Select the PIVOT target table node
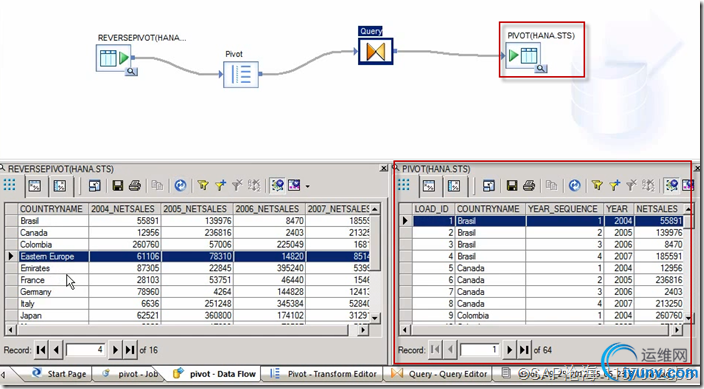This screenshot has width=704, height=389. (x=523, y=55)
